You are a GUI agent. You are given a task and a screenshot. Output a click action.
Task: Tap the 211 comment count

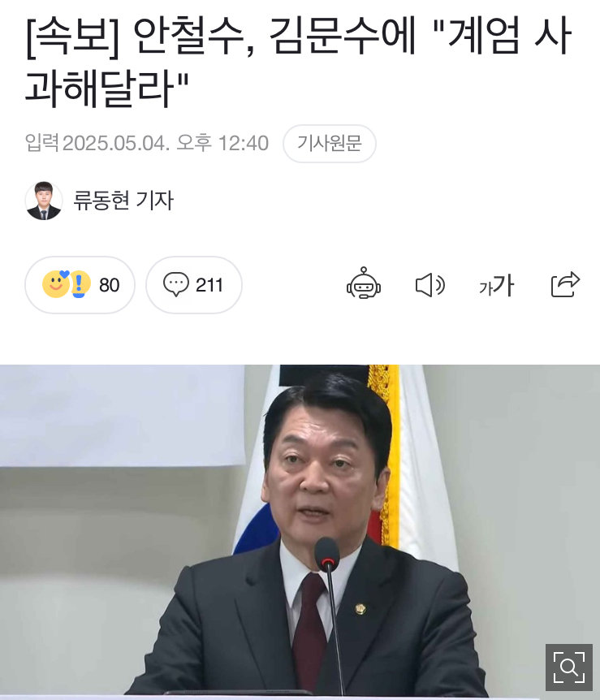[x=209, y=285]
